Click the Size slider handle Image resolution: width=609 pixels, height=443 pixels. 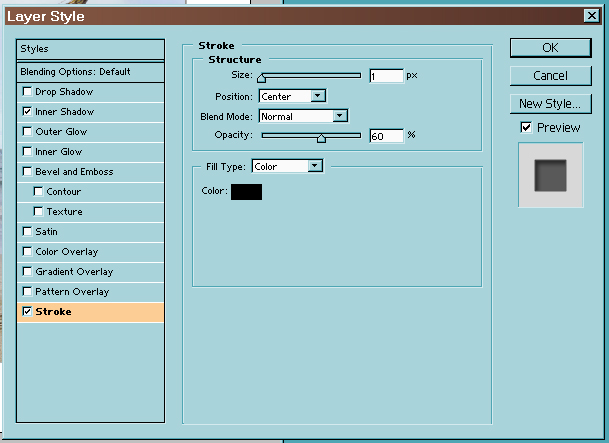(262, 78)
